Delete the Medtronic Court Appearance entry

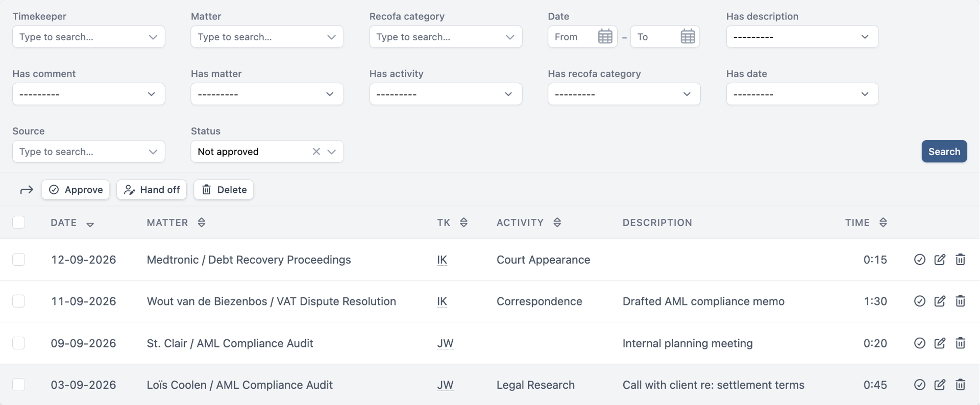pos(960,260)
